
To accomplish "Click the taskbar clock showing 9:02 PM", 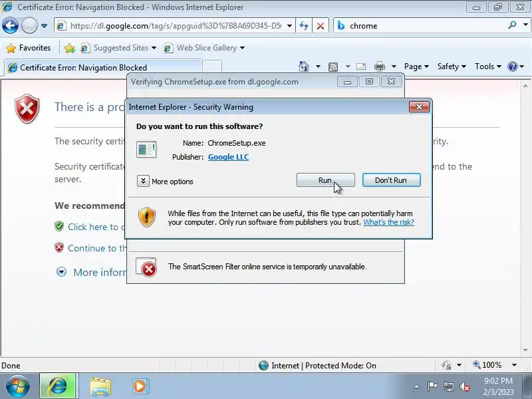I will [498, 386].
